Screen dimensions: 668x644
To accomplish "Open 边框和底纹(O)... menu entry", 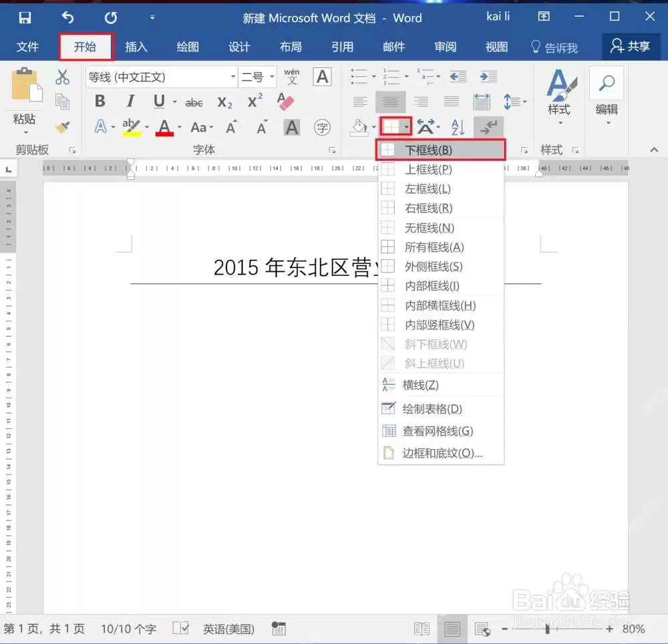I will tap(440, 453).
